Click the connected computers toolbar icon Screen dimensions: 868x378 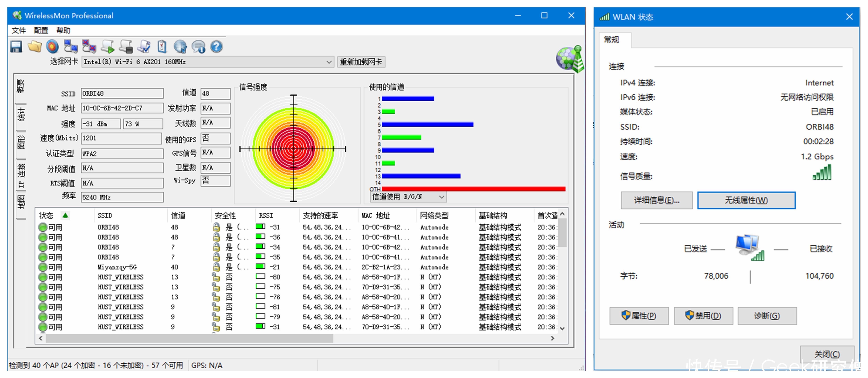[71, 47]
